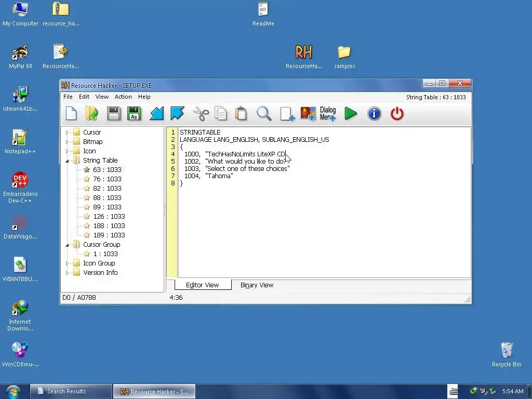Click the export resource blue arrow icon
This screenshot has width=532, height=399.
coord(177,113)
